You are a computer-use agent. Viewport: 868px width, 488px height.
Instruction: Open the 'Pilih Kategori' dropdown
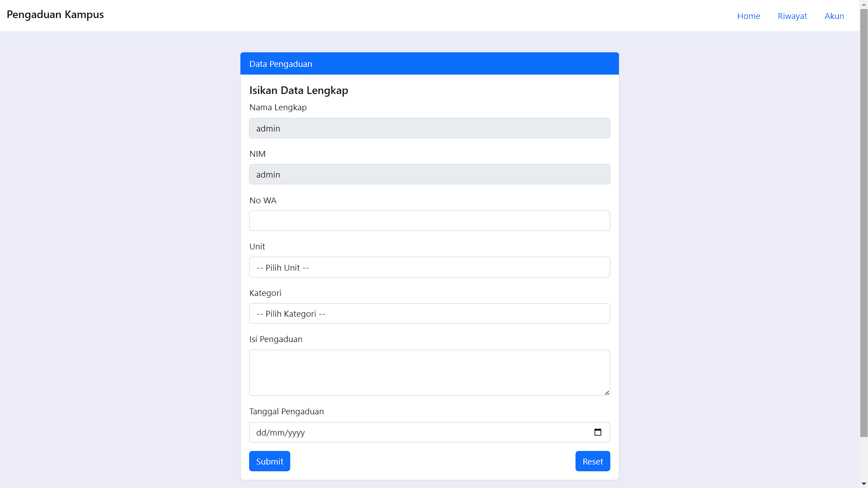tap(429, 313)
